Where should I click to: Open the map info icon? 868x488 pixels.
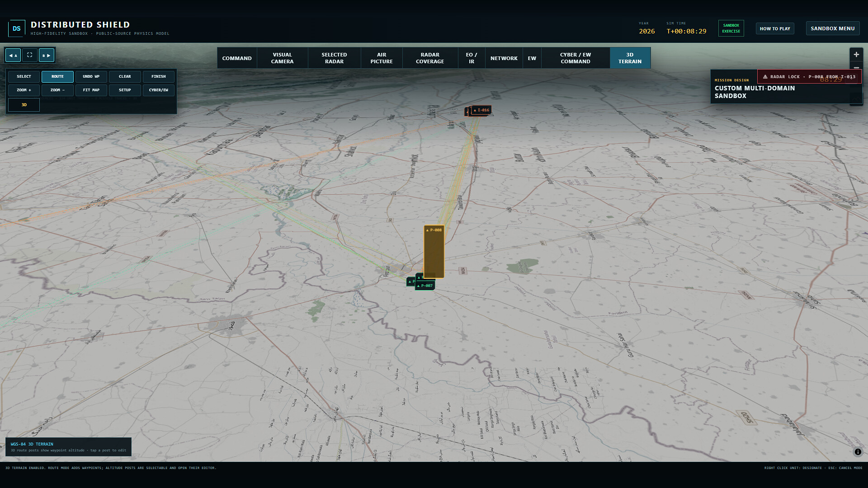pyautogui.click(x=858, y=452)
